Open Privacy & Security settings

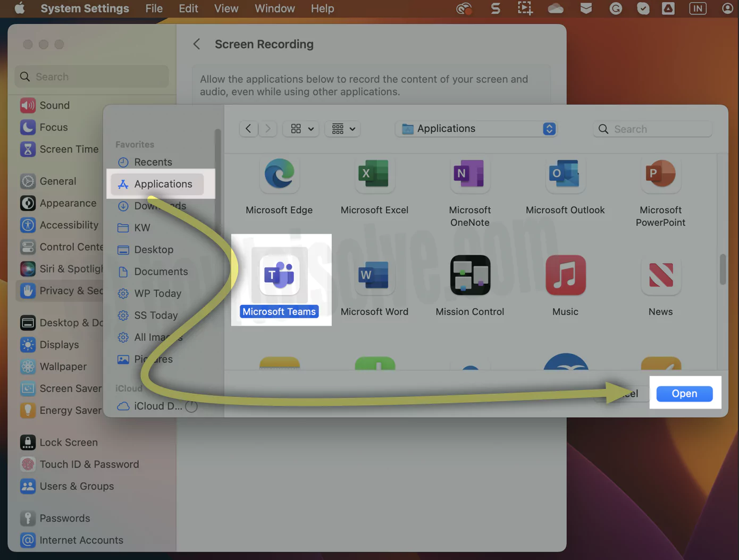[60, 291]
